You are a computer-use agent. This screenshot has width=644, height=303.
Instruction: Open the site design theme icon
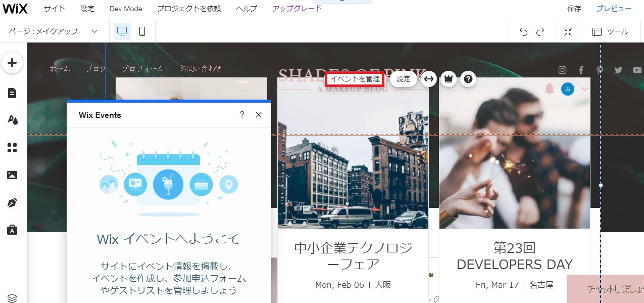pyautogui.click(x=12, y=120)
